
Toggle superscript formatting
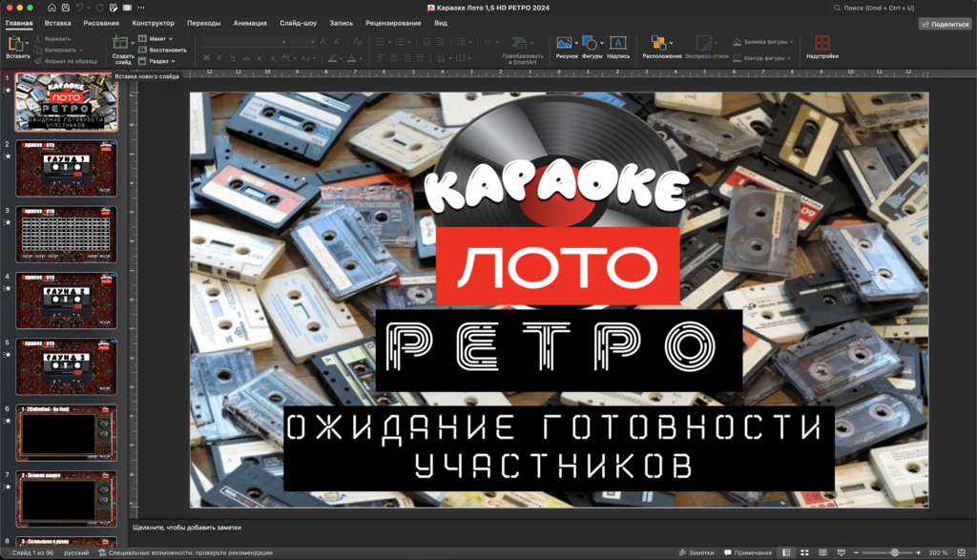(x=260, y=58)
